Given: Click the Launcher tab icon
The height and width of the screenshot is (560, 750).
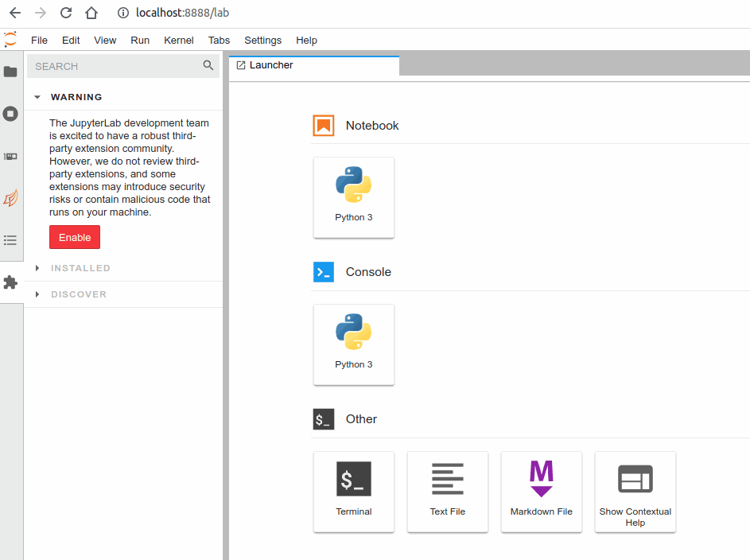Looking at the screenshot, I should tap(241, 65).
